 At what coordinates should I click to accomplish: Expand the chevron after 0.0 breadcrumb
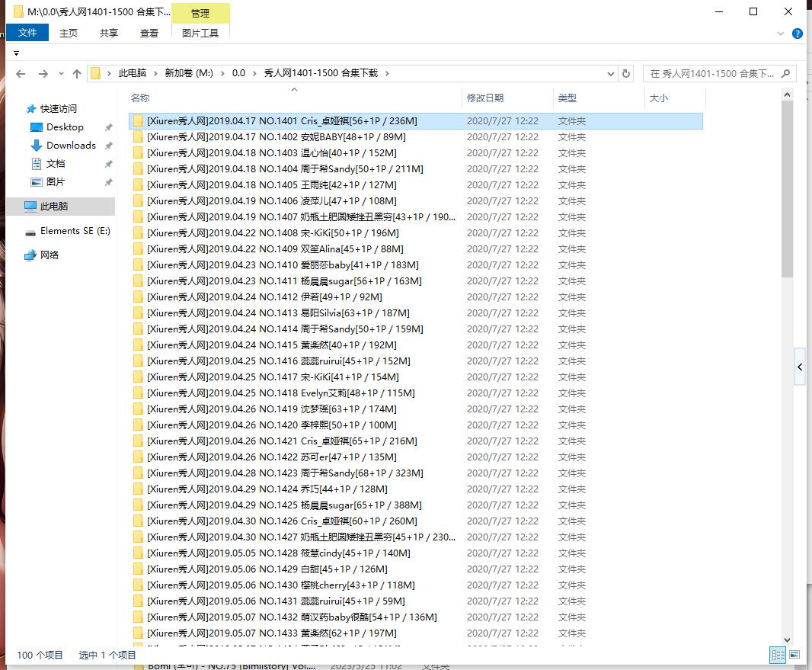pyautogui.click(x=254, y=74)
